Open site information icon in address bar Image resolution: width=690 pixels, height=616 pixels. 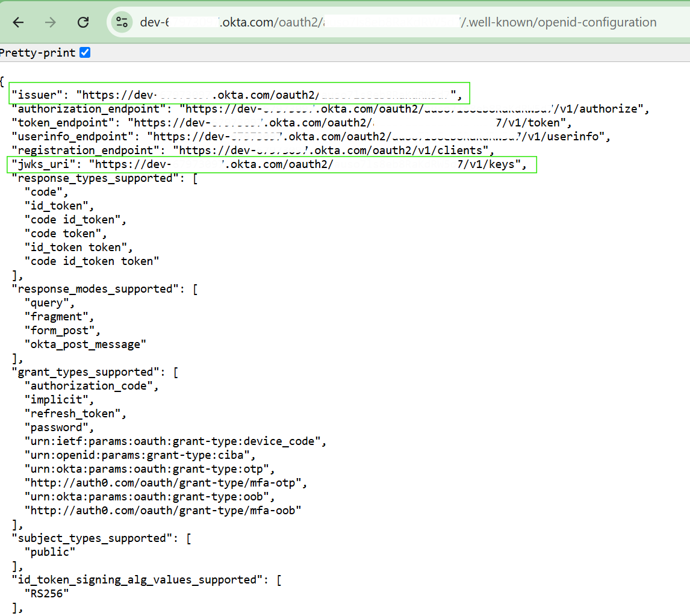click(122, 22)
